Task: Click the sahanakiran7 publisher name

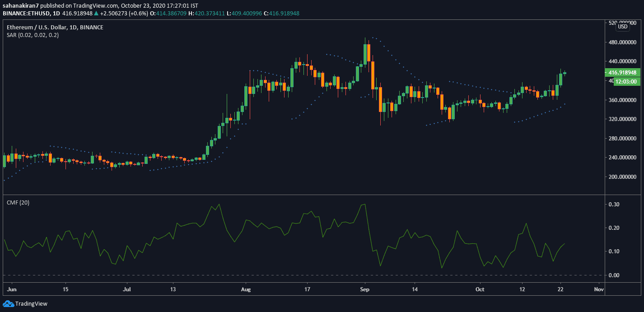Action: [21, 5]
